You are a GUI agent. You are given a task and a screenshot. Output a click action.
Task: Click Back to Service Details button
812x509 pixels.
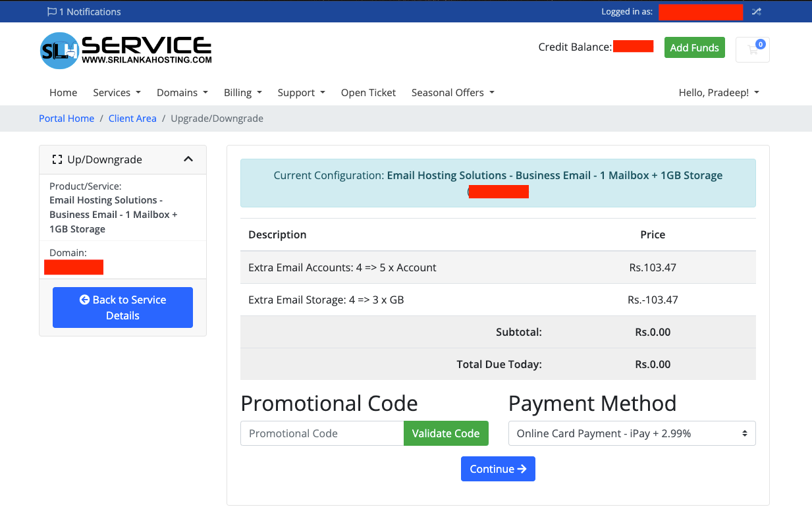122,308
